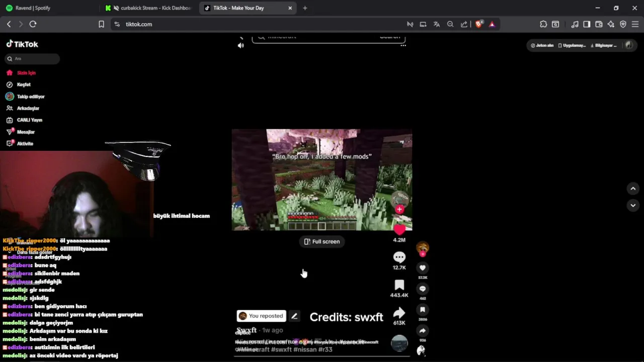Open Brave Shields lion icon
This screenshot has height=362, width=644.
478,24
